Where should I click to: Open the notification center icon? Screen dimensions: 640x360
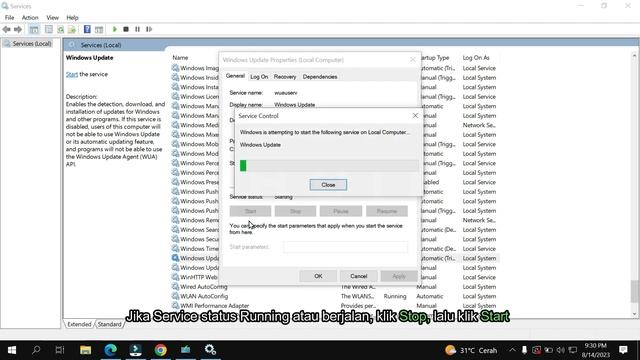[x=623, y=350]
